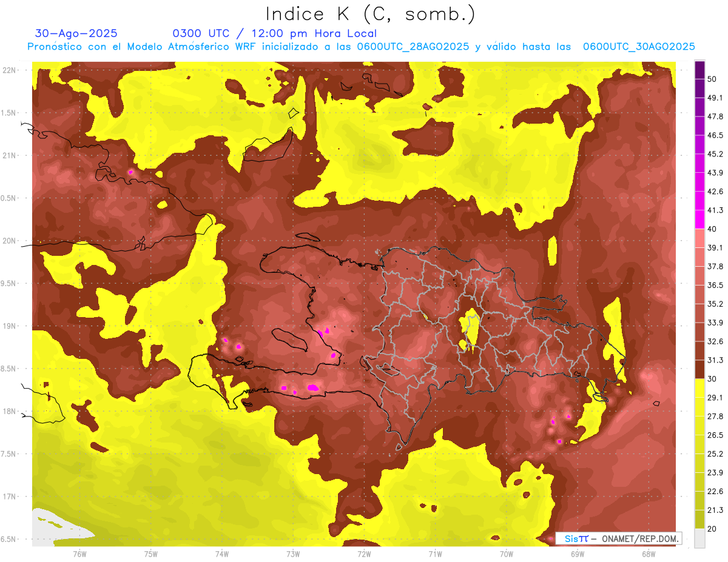Click the legend value '39.1'
This screenshot has height=562, width=728.
tap(715, 247)
